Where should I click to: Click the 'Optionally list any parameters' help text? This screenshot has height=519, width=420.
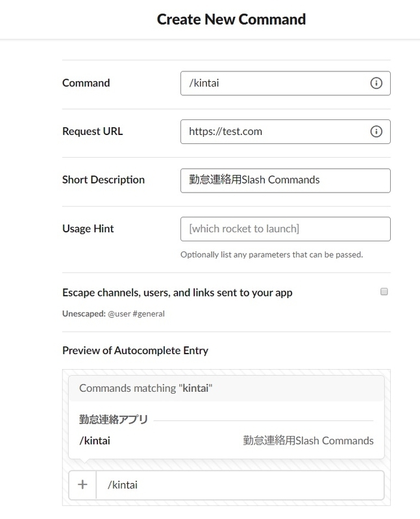click(x=271, y=254)
